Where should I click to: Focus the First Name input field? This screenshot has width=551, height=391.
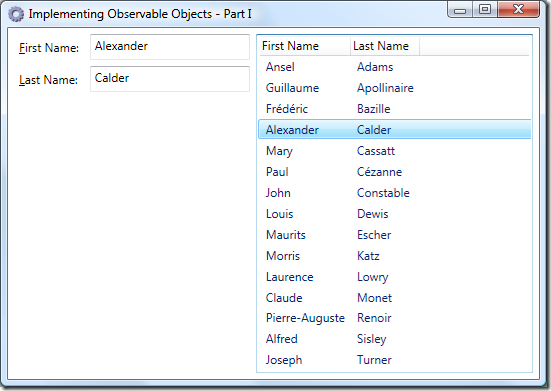tap(170, 47)
